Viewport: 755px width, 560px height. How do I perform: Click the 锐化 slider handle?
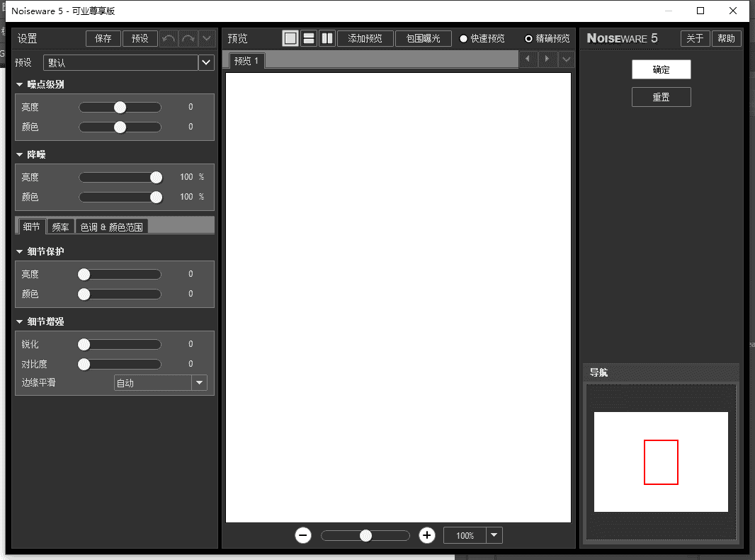tap(84, 345)
